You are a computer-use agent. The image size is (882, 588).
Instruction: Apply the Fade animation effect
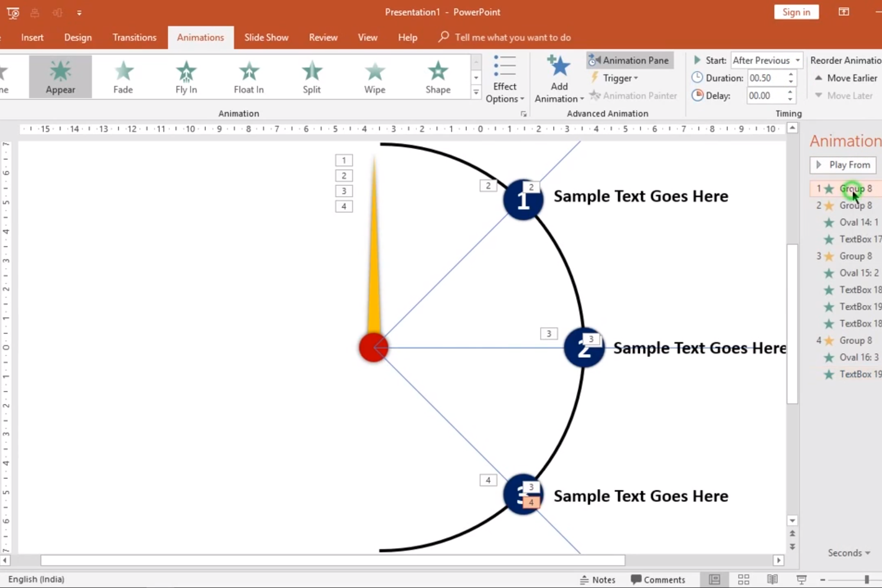(123, 77)
